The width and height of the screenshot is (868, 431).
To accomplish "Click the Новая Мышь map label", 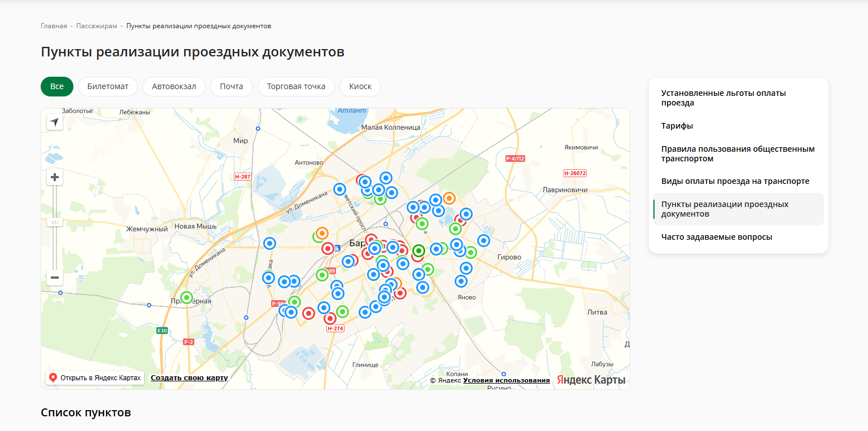I will point(196,226).
